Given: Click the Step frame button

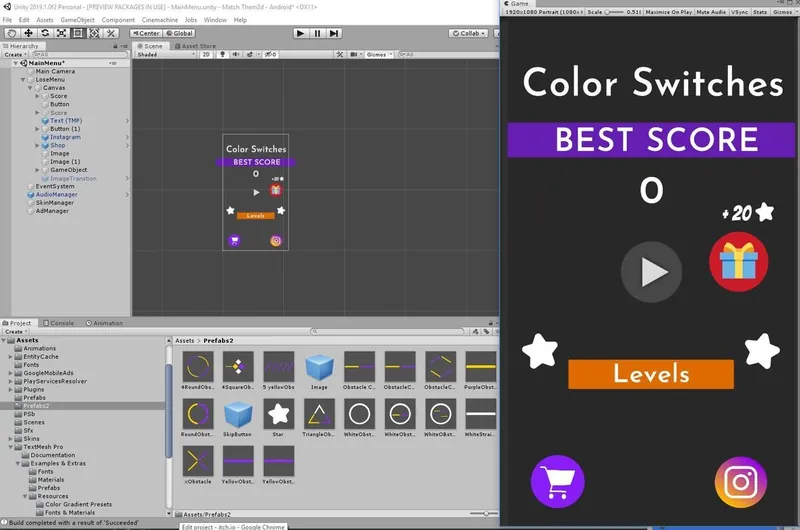Looking at the screenshot, I should [x=334, y=33].
